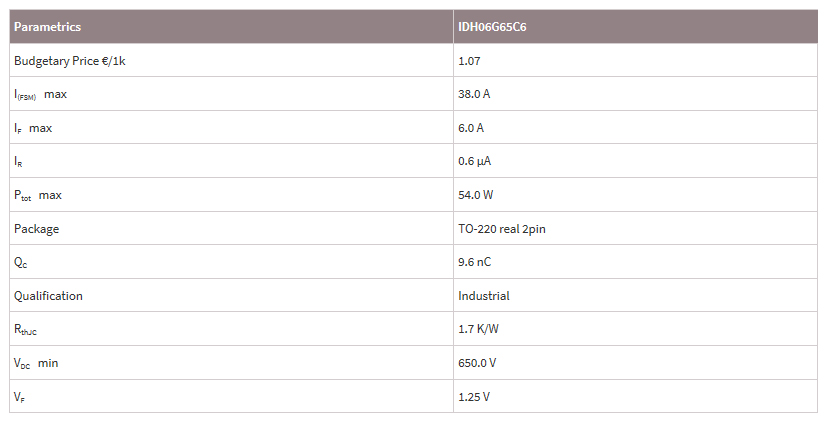Image resolution: width=825 pixels, height=425 pixels.
Task: Click the 1.07 price value
Action: point(469,61)
